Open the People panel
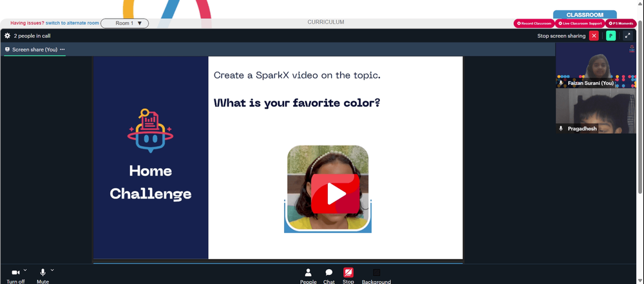 coord(308,276)
